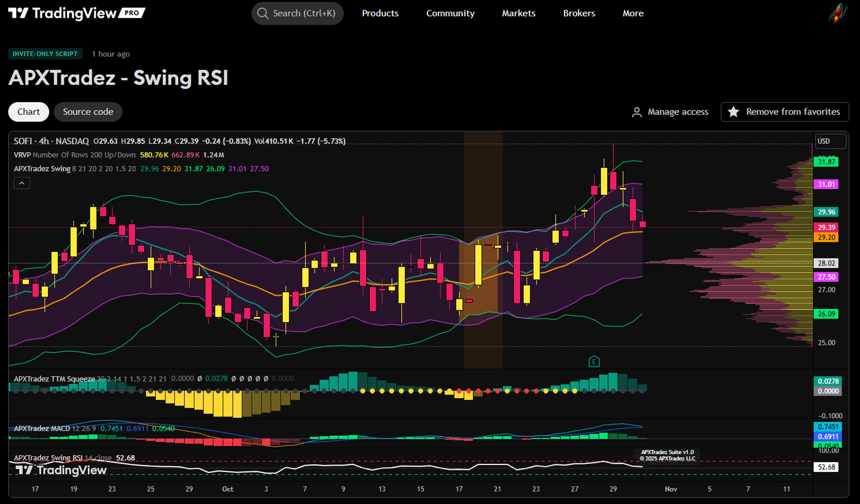Viewport: 860px width, 504px height.
Task: Click the 'APXTradez - Swing RSI' title
Action: tap(118, 78)
